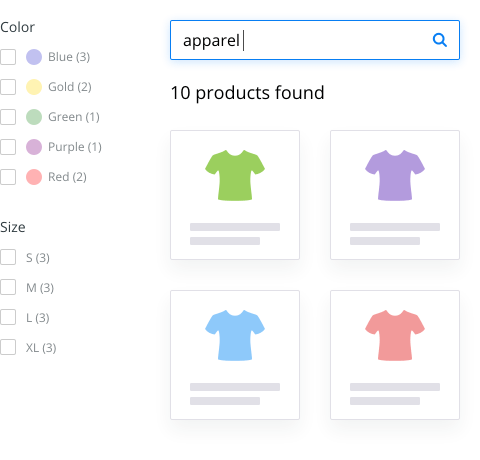Click the 'Red (2)' label
Viewport: 480px width, 460px height.
[x=67, y=177]
